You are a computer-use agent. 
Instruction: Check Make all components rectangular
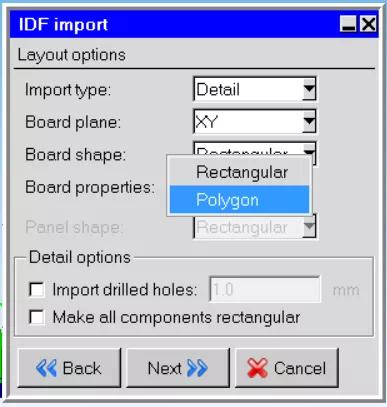coord(36,317)
